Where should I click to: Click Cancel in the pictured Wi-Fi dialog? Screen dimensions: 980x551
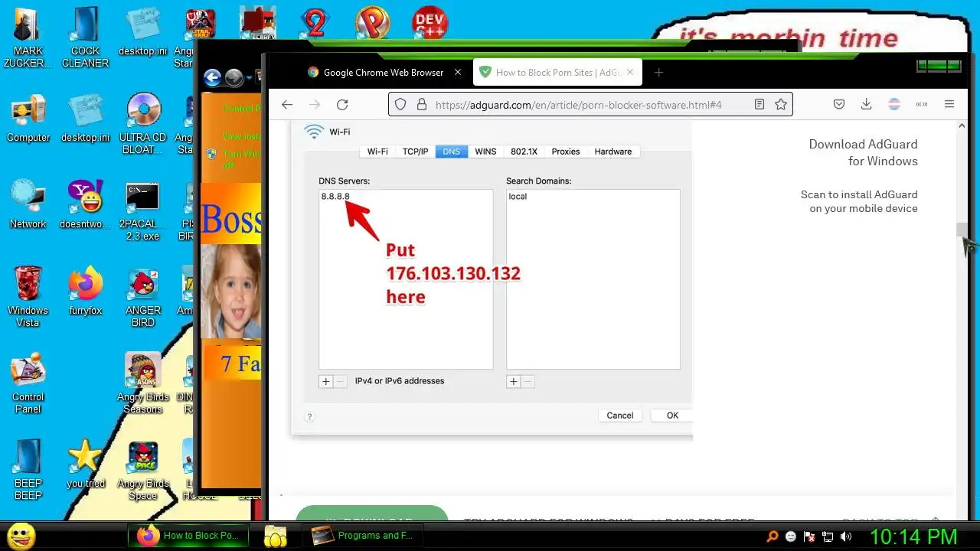click(x=620, y=416)
